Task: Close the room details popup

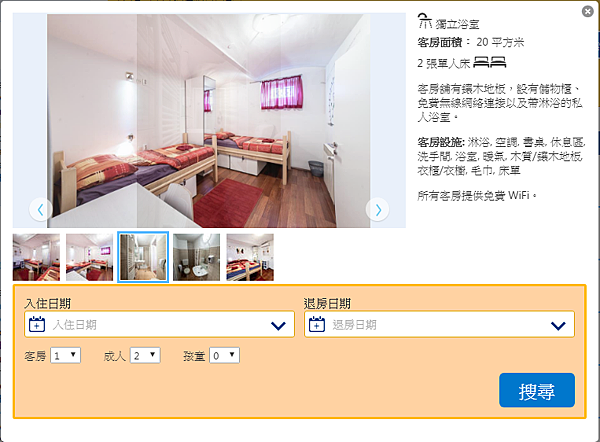Action: [587, 11]
